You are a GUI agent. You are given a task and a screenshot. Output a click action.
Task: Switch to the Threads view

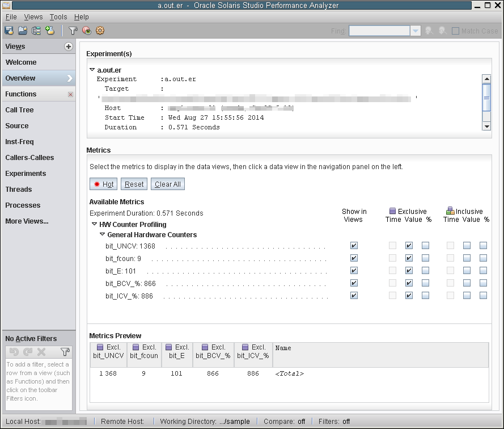39,189
